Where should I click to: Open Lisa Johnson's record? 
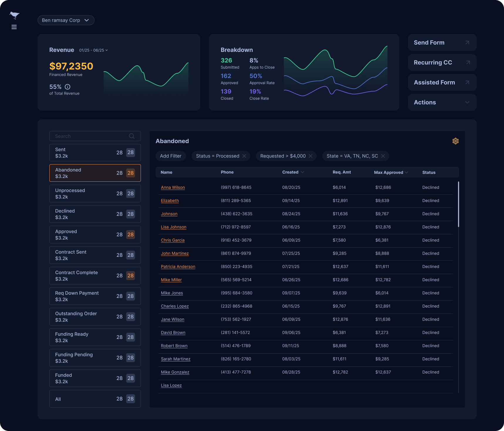tap(173, 227)
